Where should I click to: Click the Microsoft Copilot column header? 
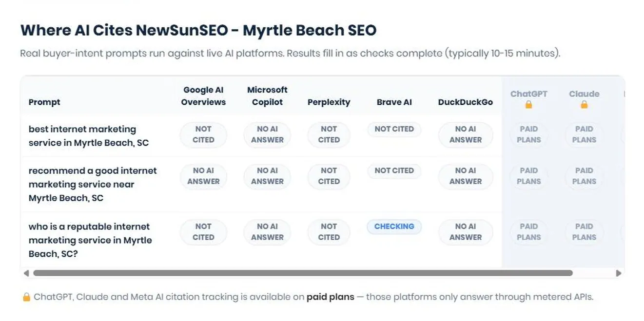[267, 96]
